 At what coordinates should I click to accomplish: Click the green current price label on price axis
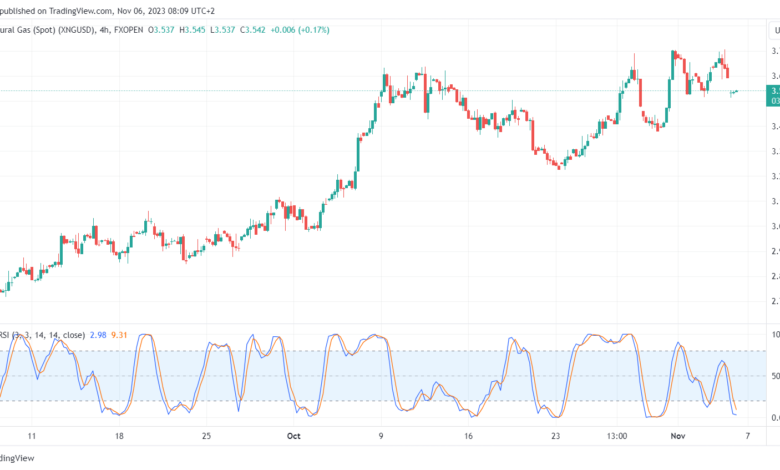point(773,95)
